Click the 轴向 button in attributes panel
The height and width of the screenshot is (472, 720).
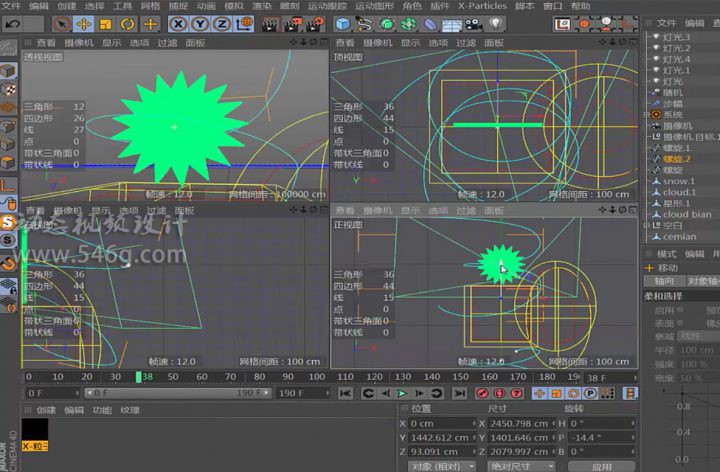[x=664, y=281]
